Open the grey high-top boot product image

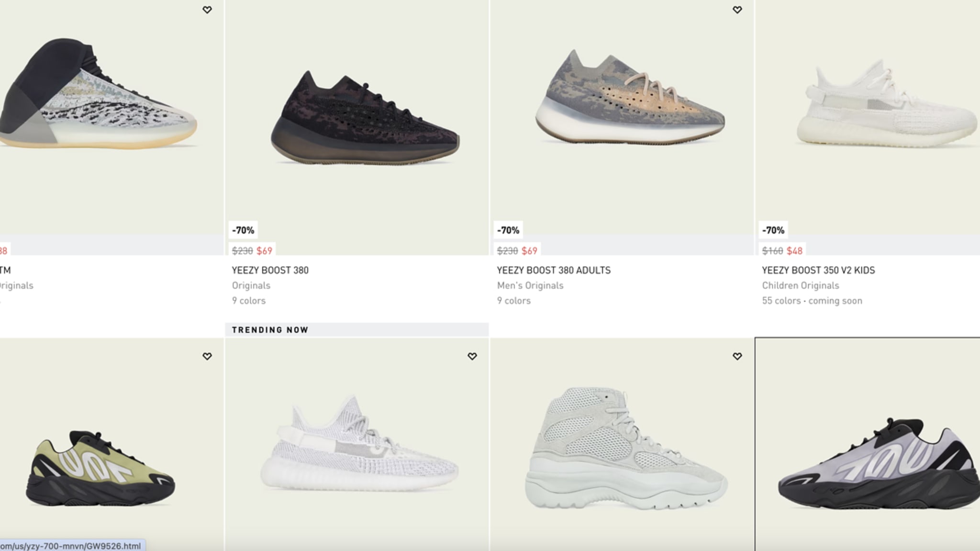click(x=626, y=448)
